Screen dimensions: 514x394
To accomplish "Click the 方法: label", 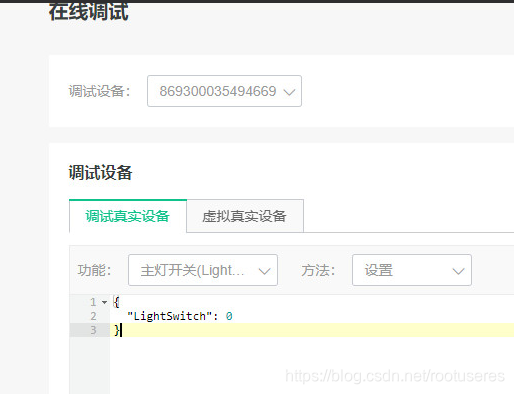I will coord(318,270).
